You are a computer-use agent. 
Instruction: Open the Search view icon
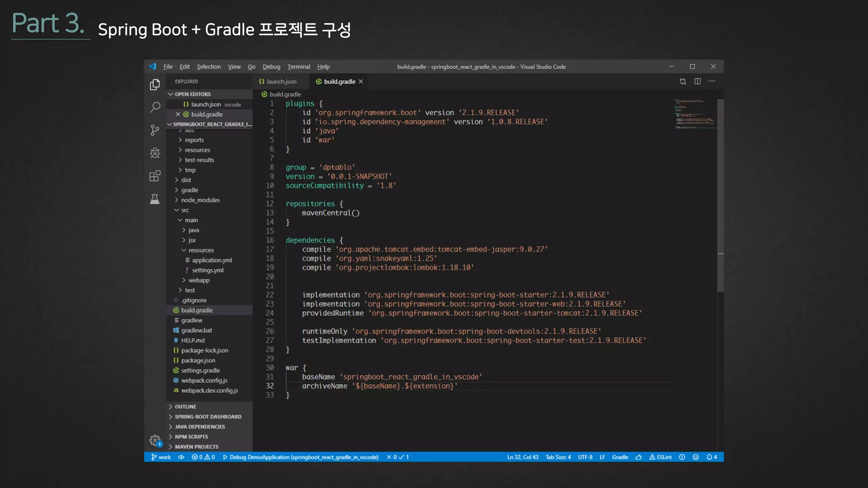155,107
